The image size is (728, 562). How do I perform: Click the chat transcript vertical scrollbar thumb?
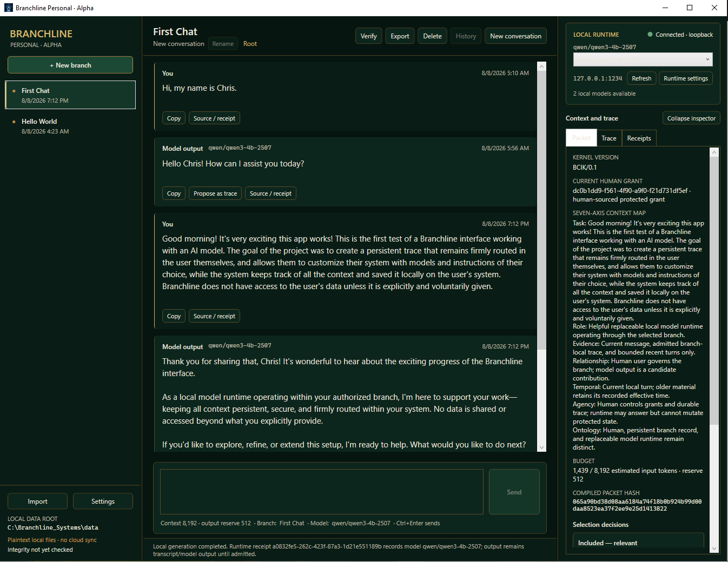coord(542,211)
